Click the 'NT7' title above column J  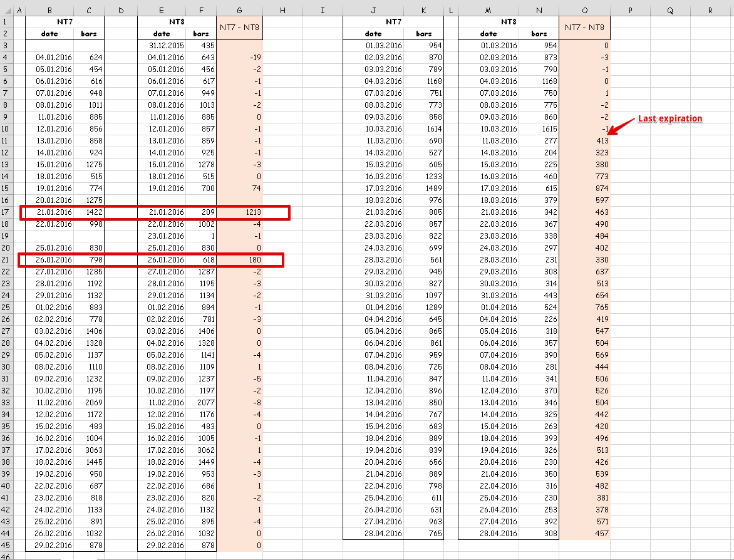point(393,21)
